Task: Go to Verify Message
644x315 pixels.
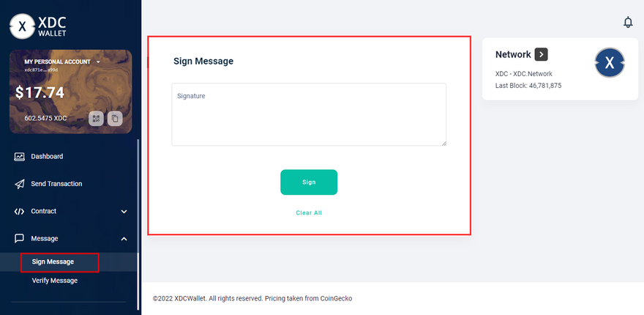Action: 54,280
